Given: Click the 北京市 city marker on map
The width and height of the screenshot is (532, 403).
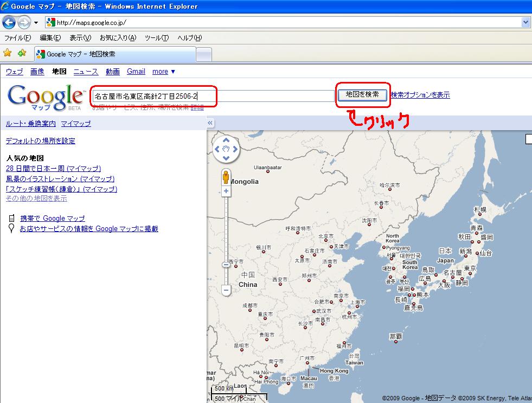Looking at the screenshot, I should point(326,240).
